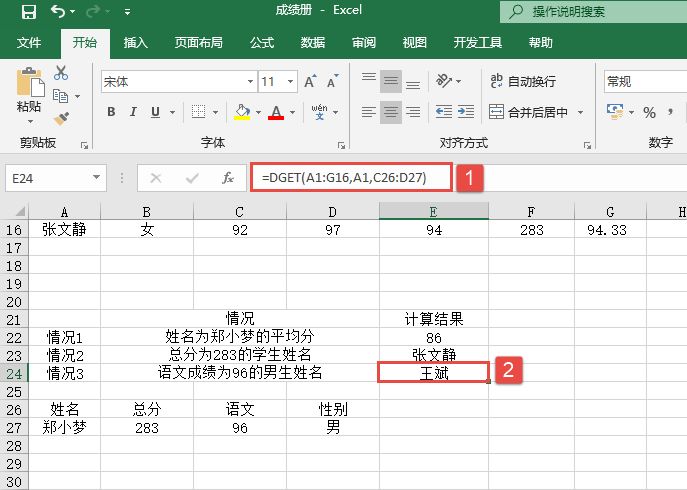Click the 合并后居中 merge button
The height and width of the screenshot is (490, 687).
[x=528, y=112]
